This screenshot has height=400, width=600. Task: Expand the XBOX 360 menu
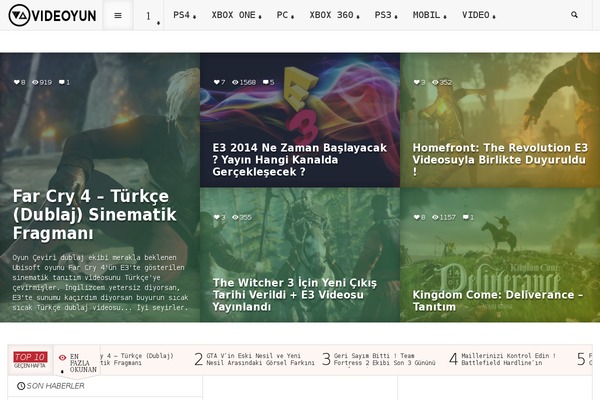click(x=334, y=15)
